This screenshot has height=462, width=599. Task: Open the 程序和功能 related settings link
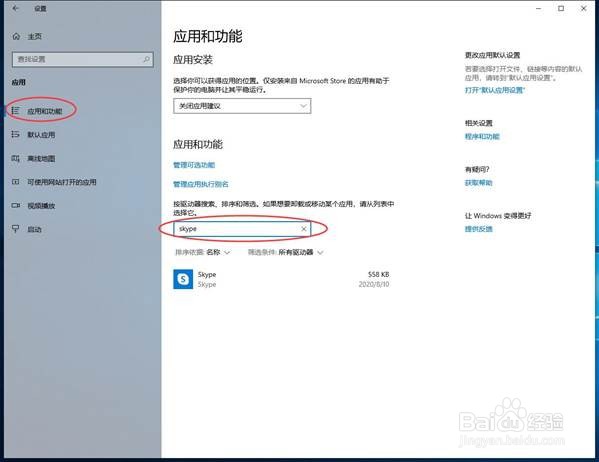482,136
